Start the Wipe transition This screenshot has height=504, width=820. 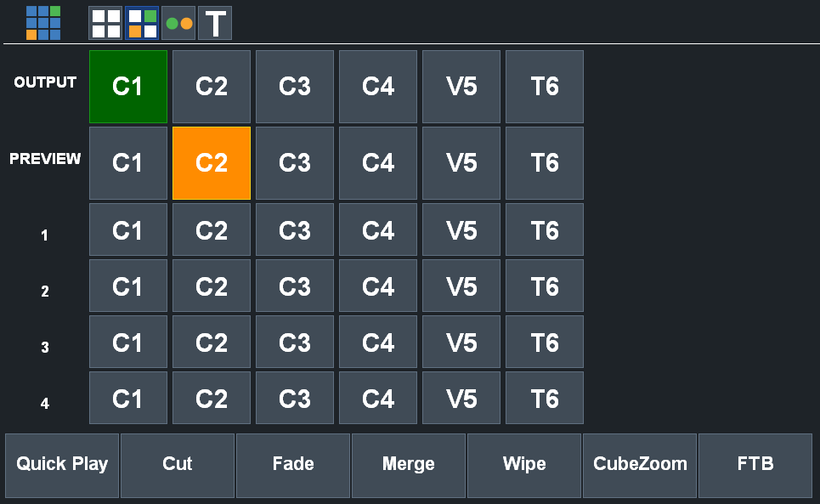pos(524,465)
